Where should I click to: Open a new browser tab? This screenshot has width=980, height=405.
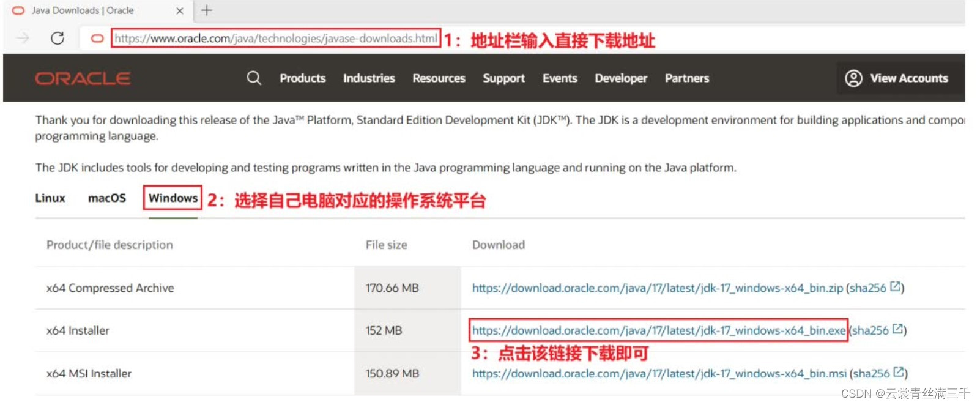point(207,10)
